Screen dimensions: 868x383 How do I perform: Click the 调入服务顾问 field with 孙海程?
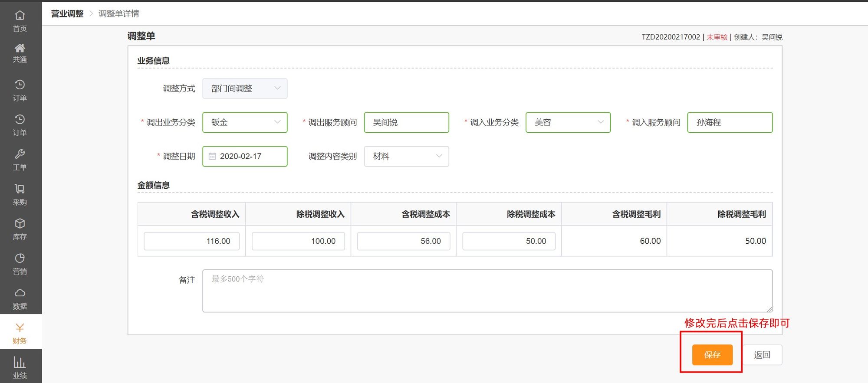(x=730, y=122)
